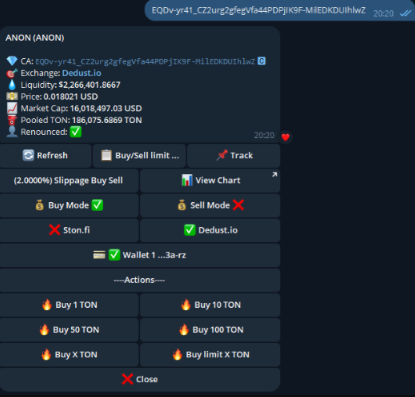
Task: Click the chart icon beside Market Cap
Action: coord(12,108)
